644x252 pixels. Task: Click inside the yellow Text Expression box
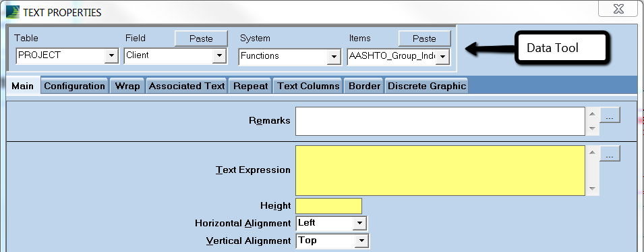440,170
